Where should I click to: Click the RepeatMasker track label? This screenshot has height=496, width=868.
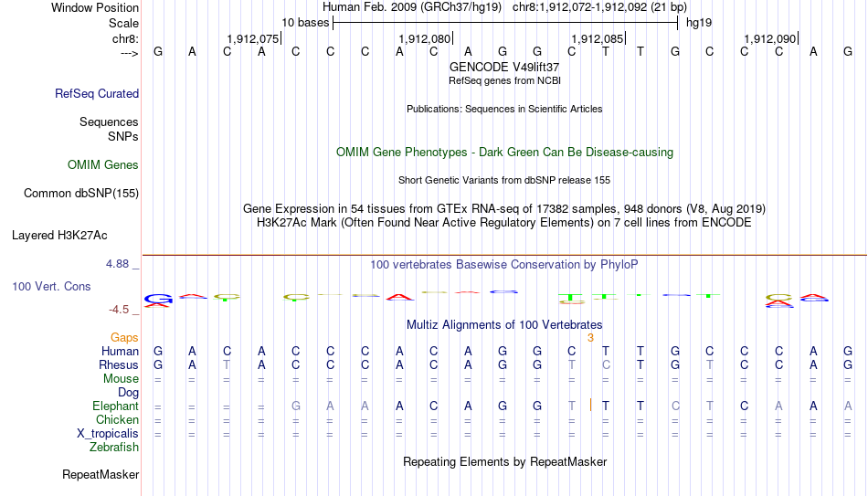101,474
